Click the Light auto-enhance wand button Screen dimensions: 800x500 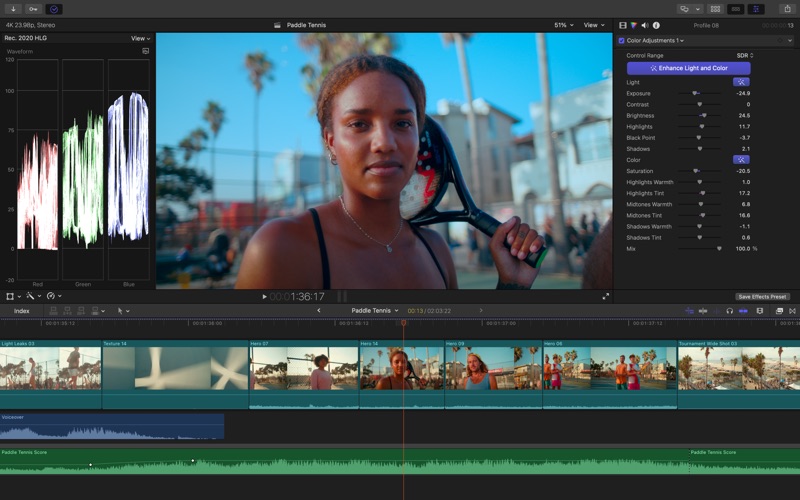click(741, 82)
